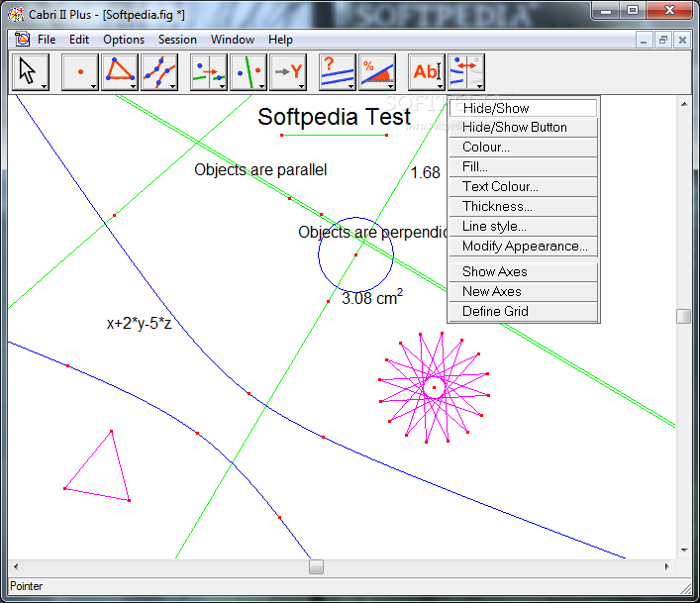Expand the Lines tool dropdown arrow
The height and width of the screenshot is (603, 700).
[x=133, y=86]
